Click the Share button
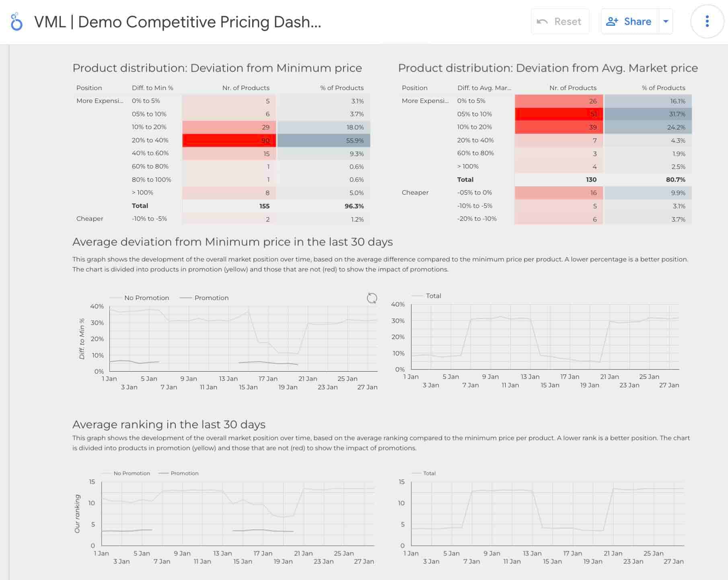The height and width of the screenshot is (580, 728). click(x=630, y=21)
